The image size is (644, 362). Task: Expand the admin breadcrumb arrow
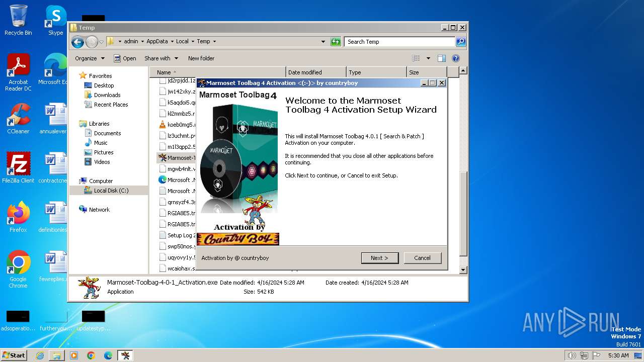[x=142, y=42]
